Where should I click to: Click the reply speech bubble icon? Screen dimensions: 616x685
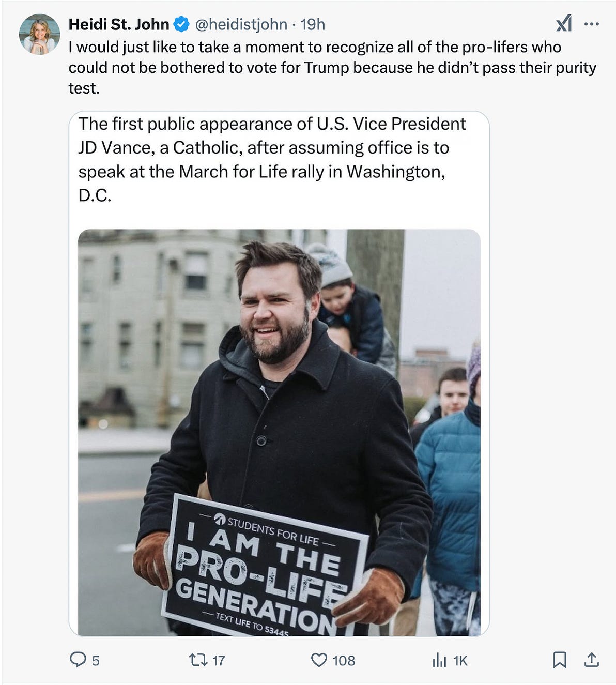tap(78, 660)
